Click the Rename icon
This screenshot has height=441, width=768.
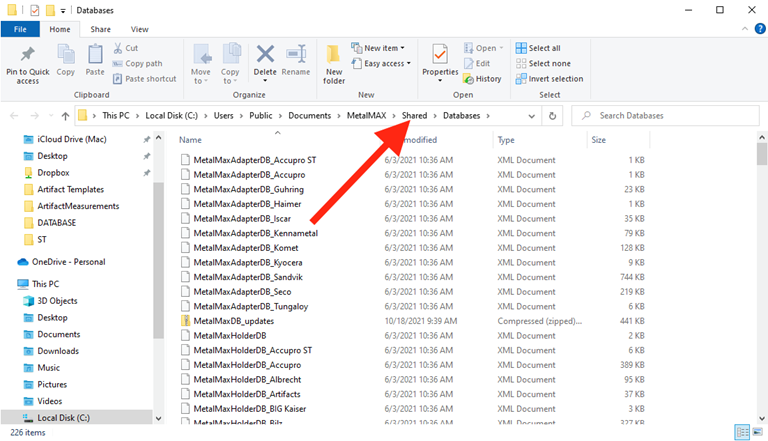pos(296,54)
